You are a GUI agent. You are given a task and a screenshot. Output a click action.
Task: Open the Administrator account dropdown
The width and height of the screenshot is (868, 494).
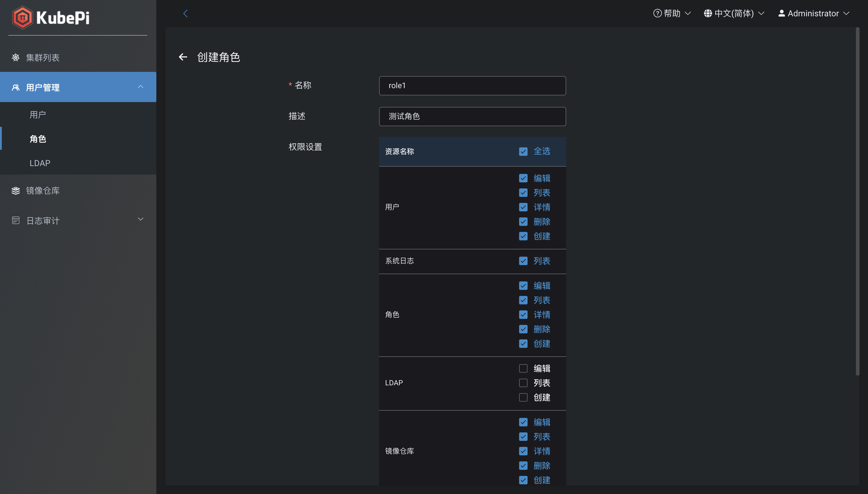814,14
